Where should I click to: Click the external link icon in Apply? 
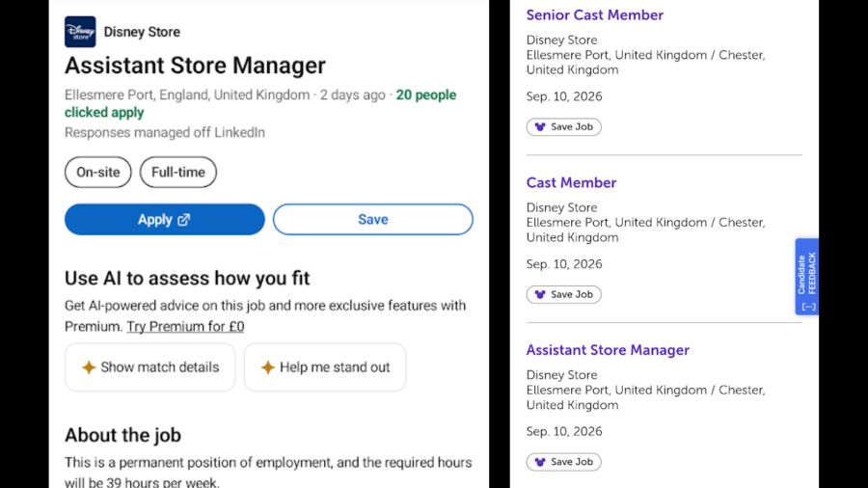click(184, 220)
